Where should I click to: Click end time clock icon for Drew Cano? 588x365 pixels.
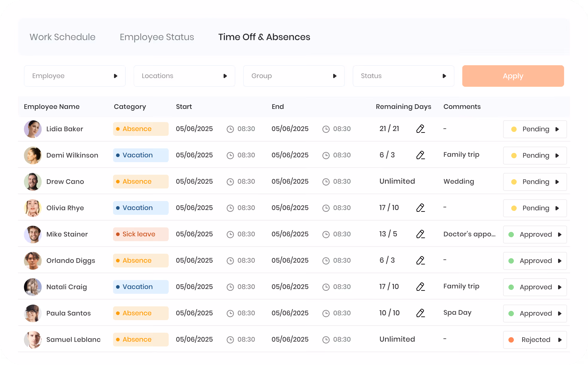tap(326, 182)
